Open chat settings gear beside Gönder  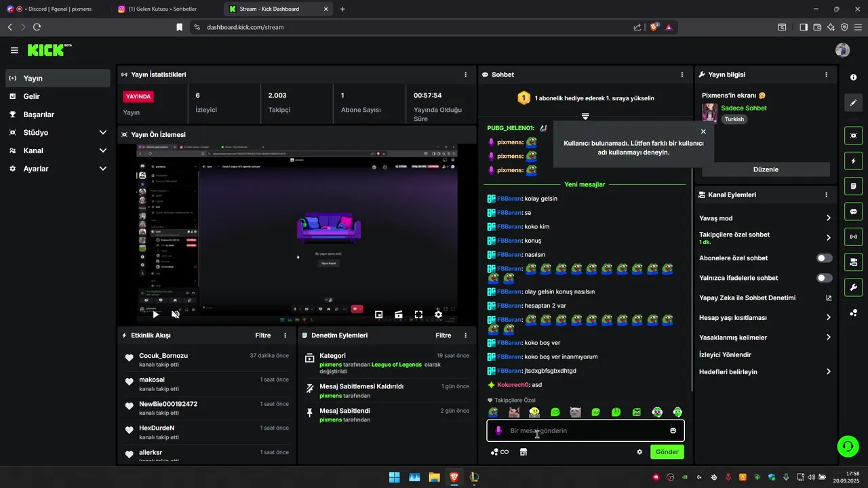click(x=639, y=452)
